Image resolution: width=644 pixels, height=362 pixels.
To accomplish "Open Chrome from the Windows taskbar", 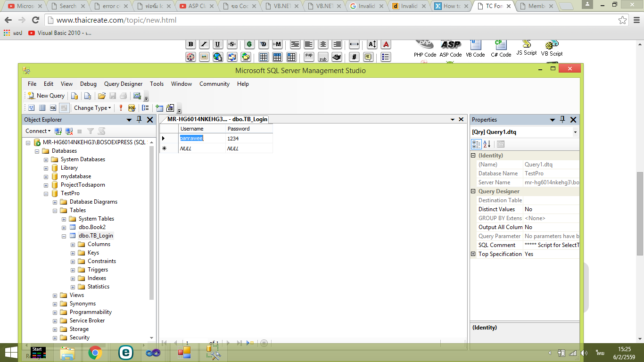I will pos(95,352).
